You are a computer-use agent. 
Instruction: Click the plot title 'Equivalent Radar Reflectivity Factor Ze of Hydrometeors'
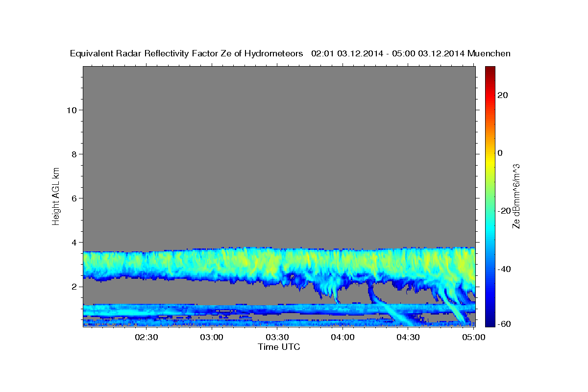coord(187,53)
